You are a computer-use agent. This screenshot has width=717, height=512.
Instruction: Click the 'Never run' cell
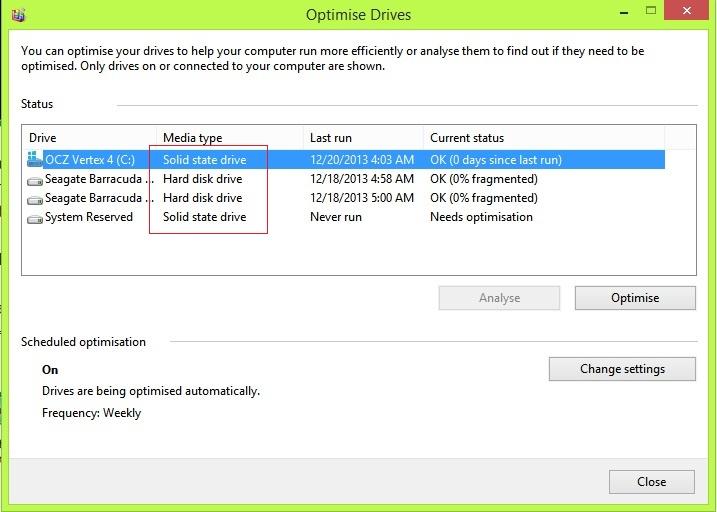(x=336, y=217)
